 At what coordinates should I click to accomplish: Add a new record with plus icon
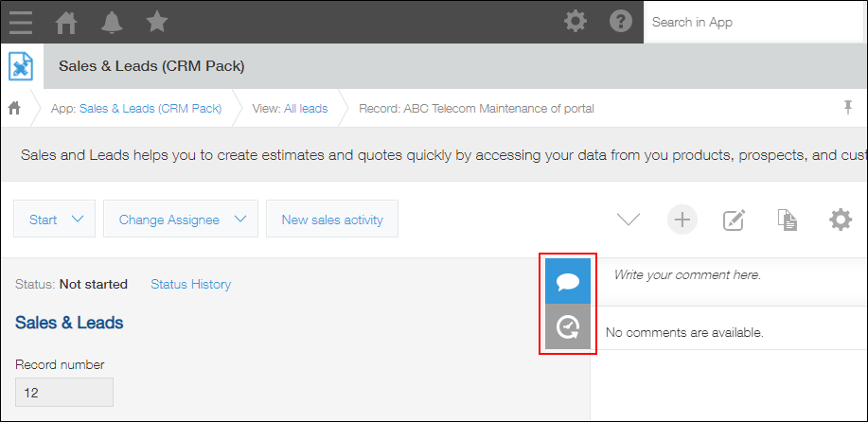pos(682,220)
